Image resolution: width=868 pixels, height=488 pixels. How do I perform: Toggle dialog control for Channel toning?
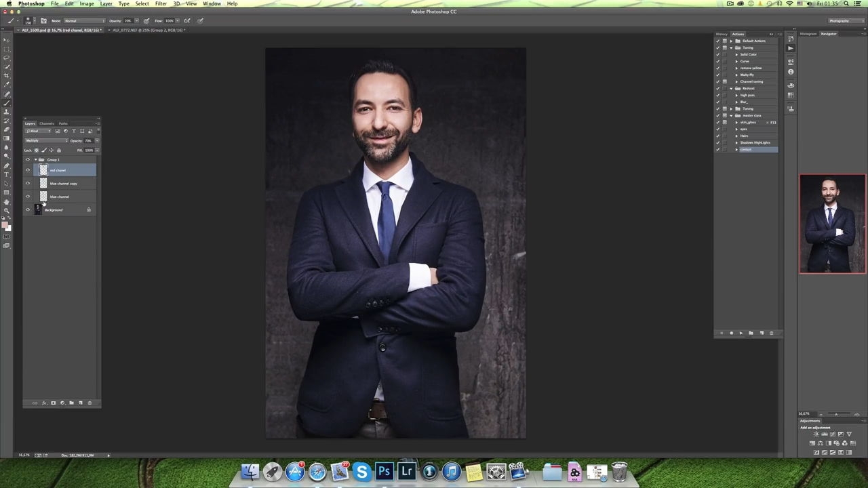pos(725,81)
